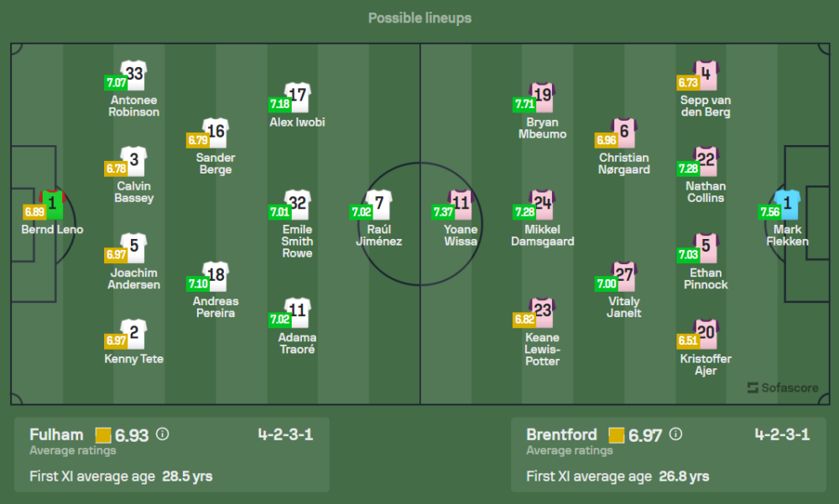Click the Fulham team name
The width and height of the screenshot is (839, 504).
[56, 434]
